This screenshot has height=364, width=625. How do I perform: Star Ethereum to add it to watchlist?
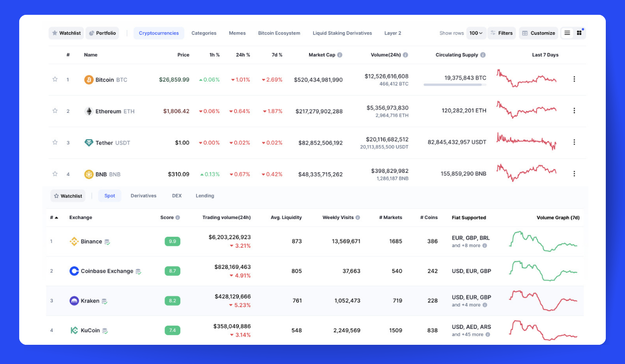[x=55, y=111]
